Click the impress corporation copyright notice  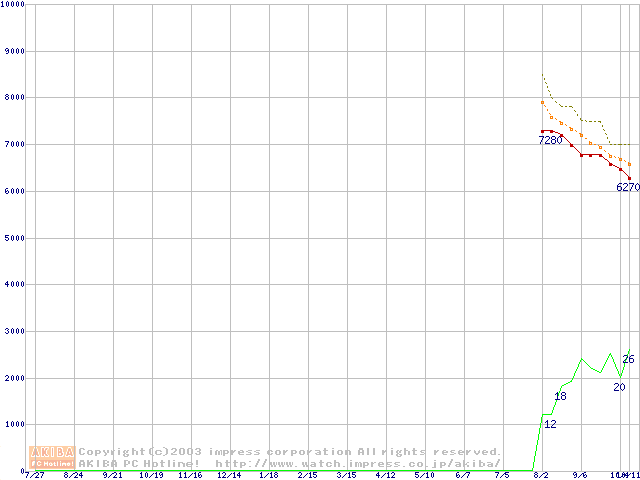click(290, 452)
